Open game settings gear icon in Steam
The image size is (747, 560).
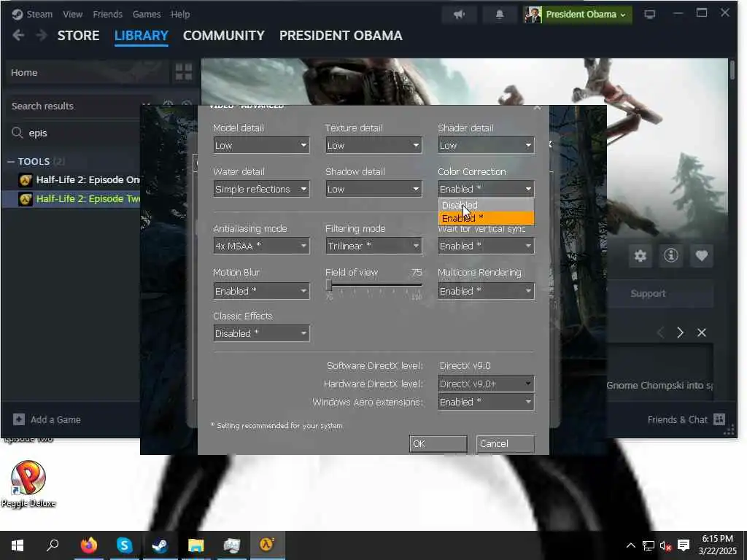point(640,256)
